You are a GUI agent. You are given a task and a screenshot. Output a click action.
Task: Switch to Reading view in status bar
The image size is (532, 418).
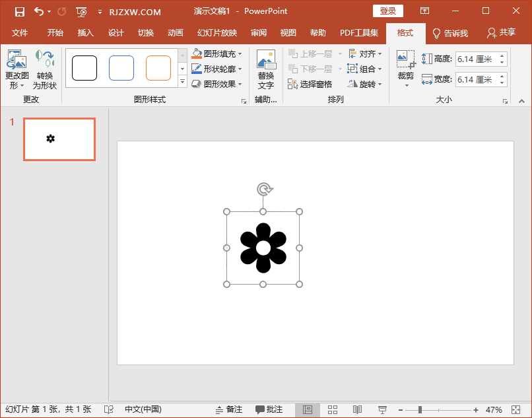[357, 409]
